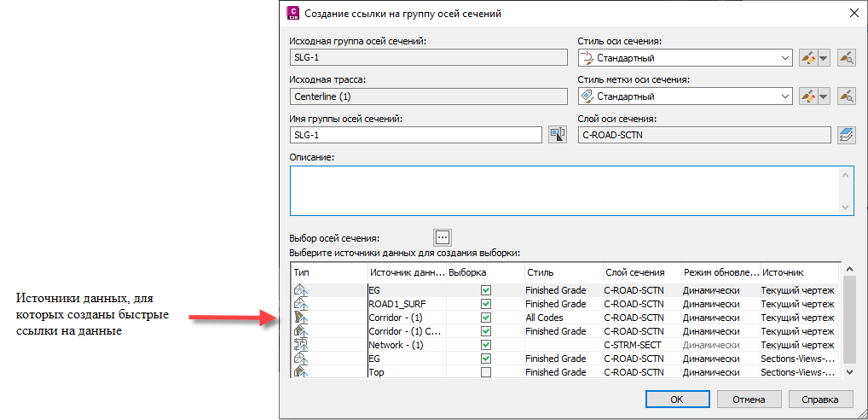
Task: Open the section line style dropdown
Action: (x=785, y=58)
